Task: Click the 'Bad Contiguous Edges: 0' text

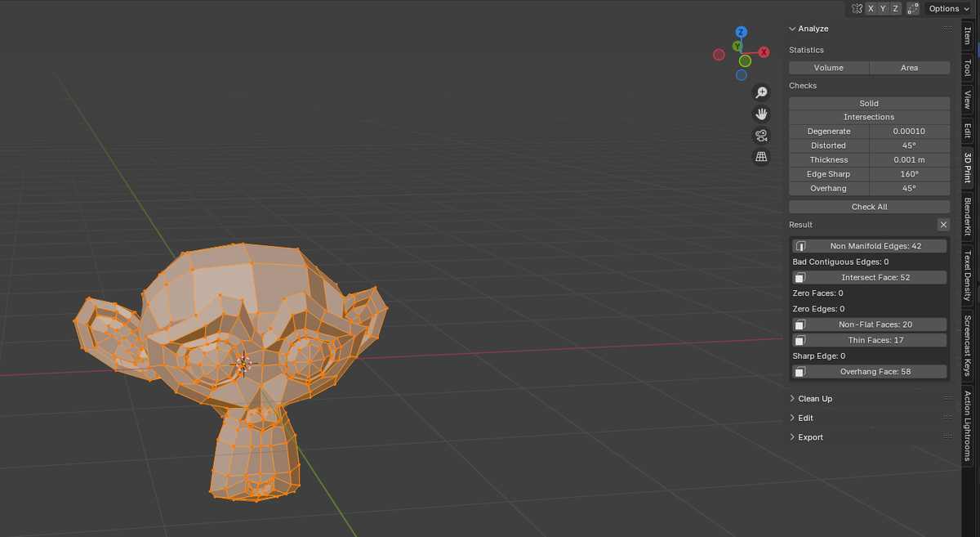Action: coord(840,262)
